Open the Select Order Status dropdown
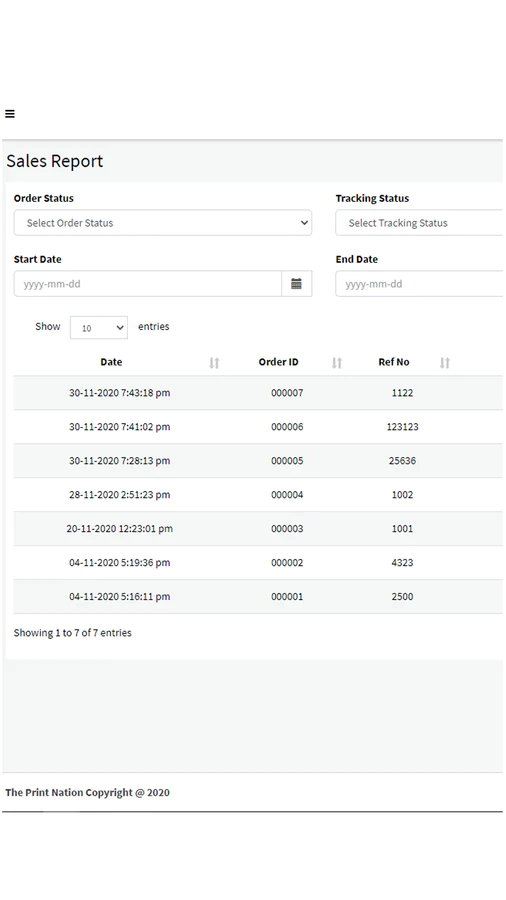The width and height of the screenshot is (506, 900). tap(163, 223)
